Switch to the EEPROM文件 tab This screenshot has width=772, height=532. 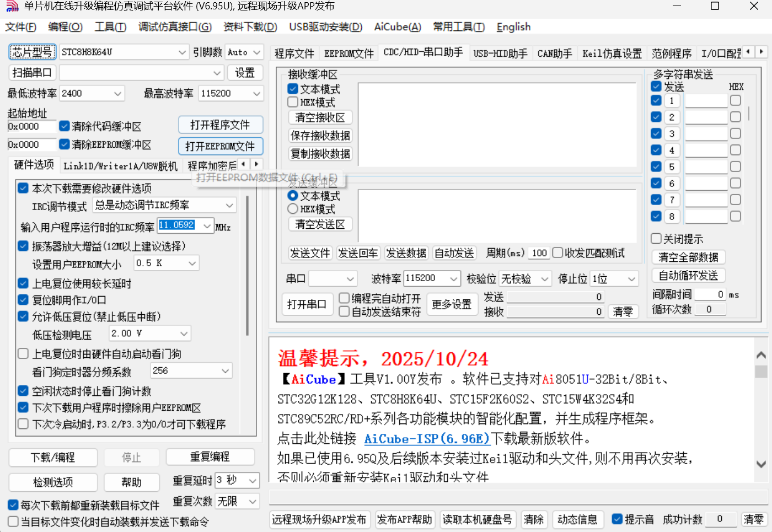[x=349, y=53]
